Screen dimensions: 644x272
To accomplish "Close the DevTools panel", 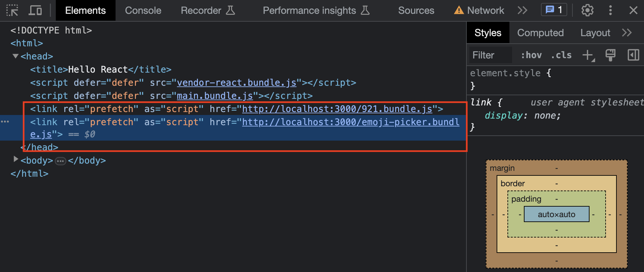I will pos(633,10).
